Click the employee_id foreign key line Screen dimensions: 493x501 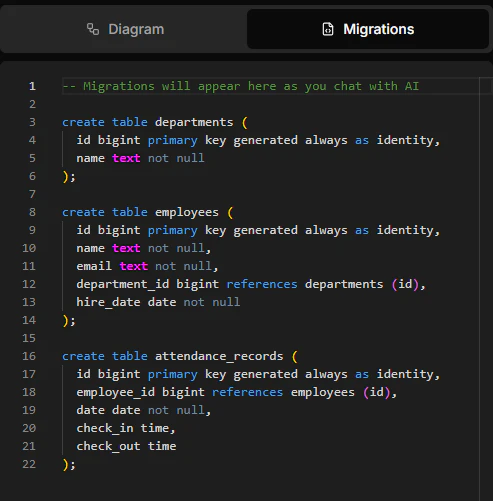pyautogui.click(x=236, y=392)
